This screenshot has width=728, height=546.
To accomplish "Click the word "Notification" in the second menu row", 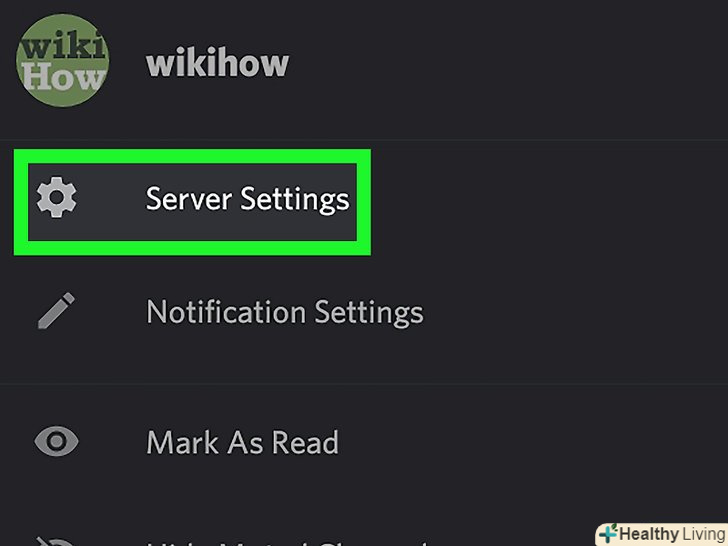I will pyautogui.click(x=226, y=311).
